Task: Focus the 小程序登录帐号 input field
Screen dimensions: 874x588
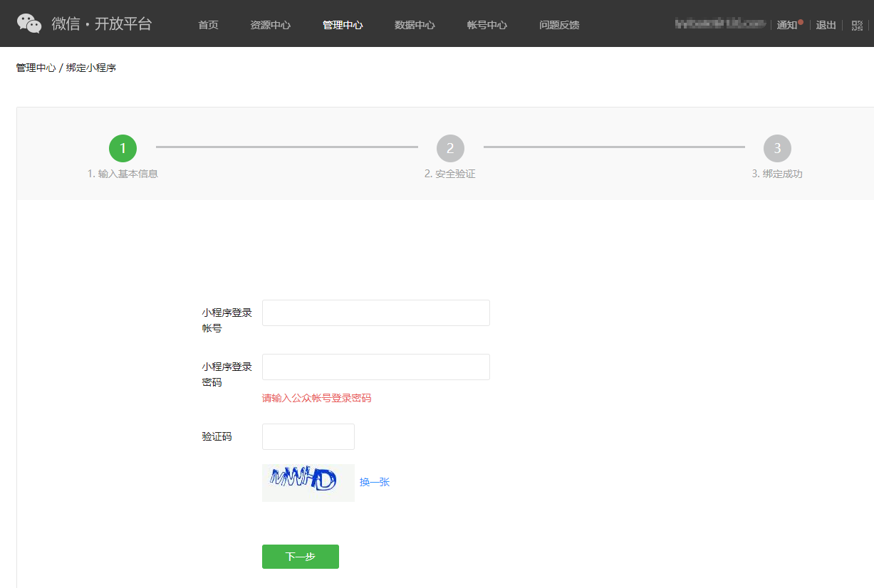Action: click(375, 313)
